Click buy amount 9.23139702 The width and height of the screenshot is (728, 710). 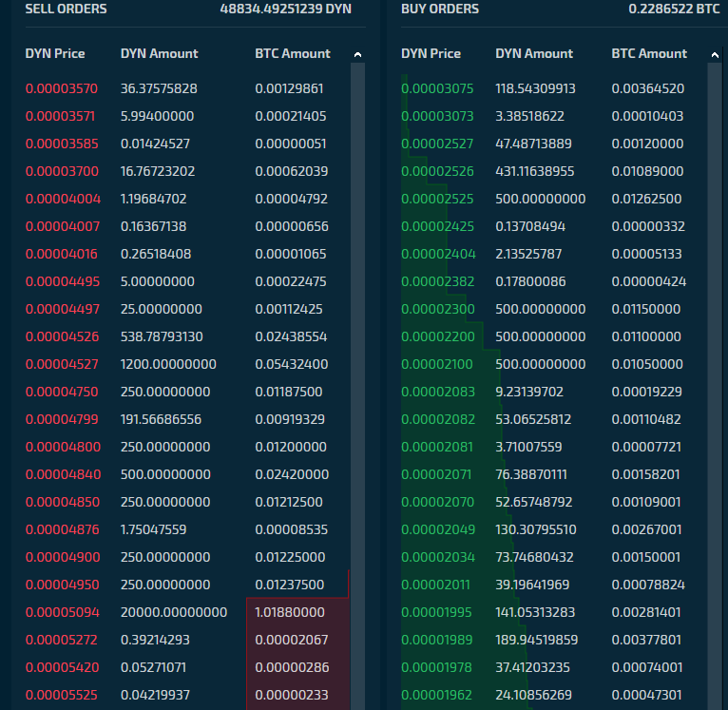pos(529,392)
